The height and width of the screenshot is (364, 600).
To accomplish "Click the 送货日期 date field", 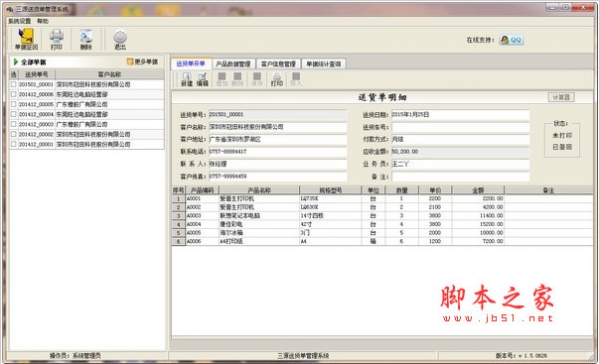I will 460,114.
